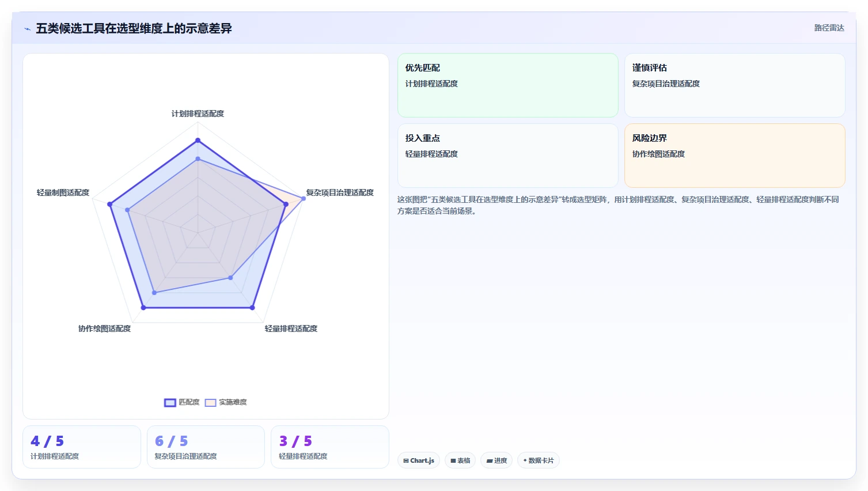The height and width of the screenshot is (491, 868).
Task: Toggle the 匹配度 legend swatch
Action: tap(170, 403)
